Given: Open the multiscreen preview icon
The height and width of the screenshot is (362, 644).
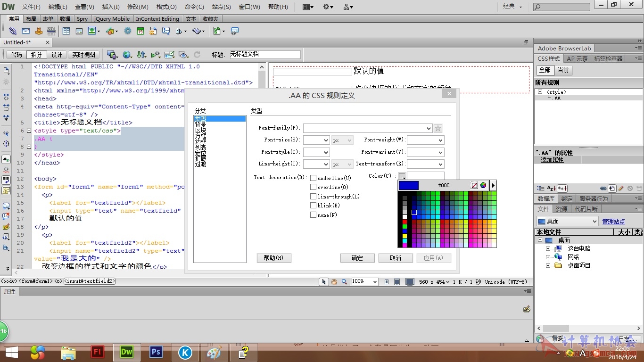Looking at the screenshot, I should coord(111,55).
